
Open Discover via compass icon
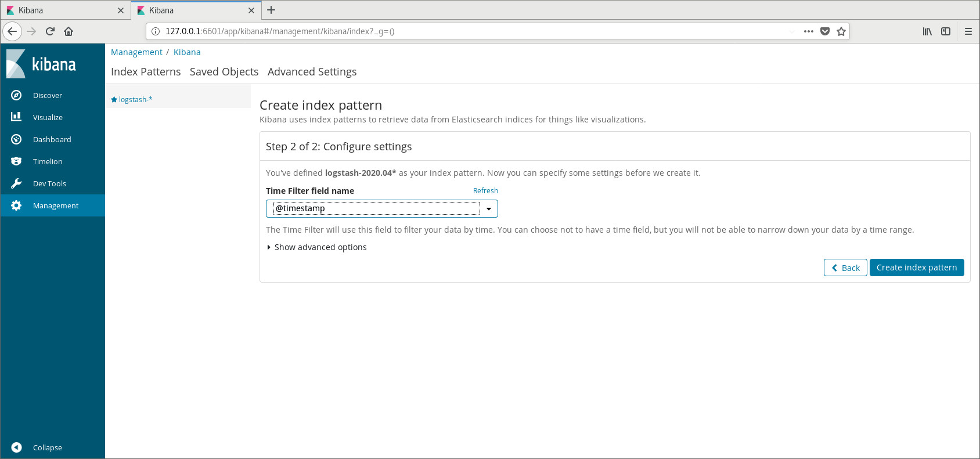click(16, 95)
